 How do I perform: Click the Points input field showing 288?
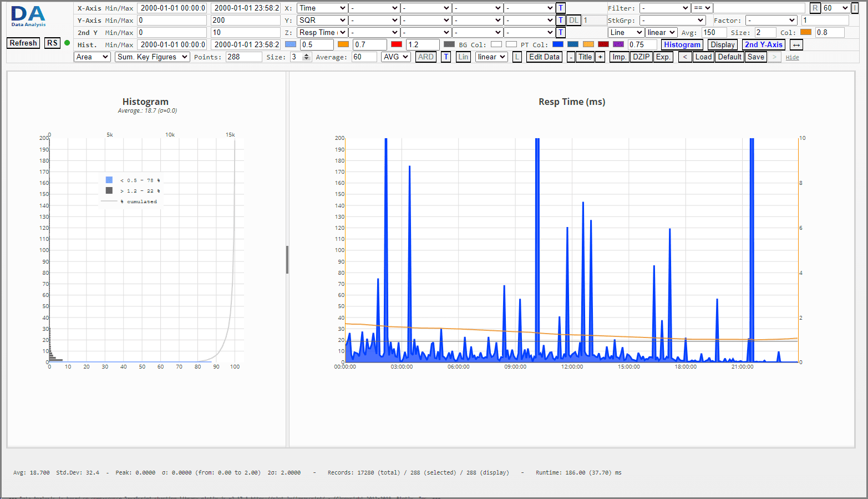(x=242, y=56)
